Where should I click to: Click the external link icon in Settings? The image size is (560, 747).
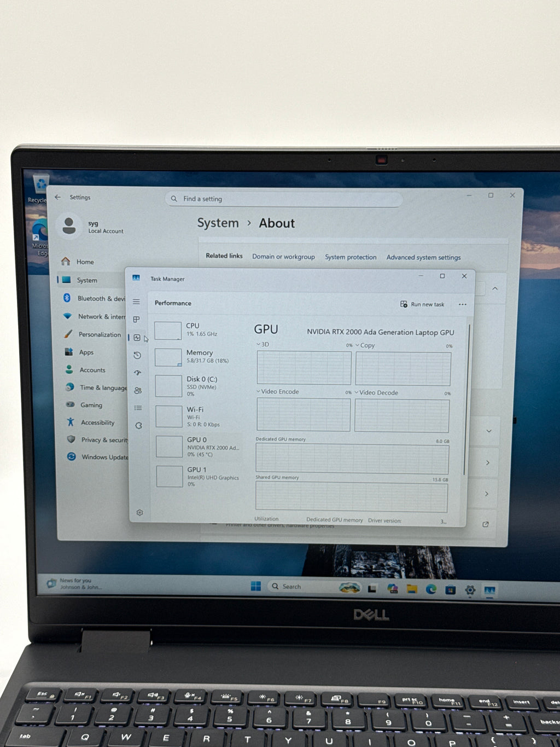485,524
